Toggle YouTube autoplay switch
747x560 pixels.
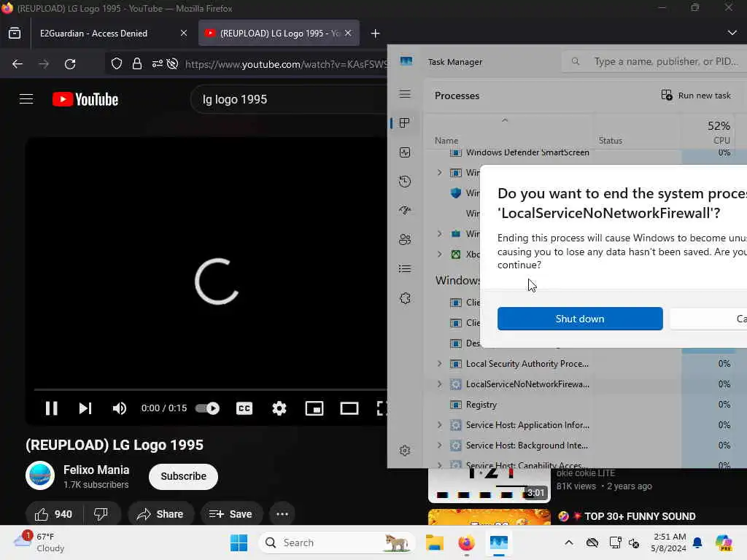pyautogui.click(x=207, y=408)
